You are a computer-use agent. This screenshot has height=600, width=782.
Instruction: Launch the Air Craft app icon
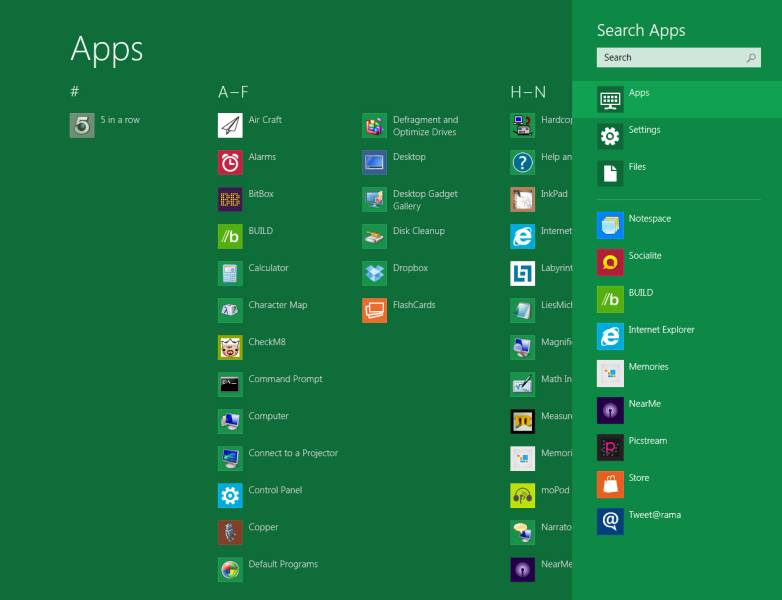230,125
